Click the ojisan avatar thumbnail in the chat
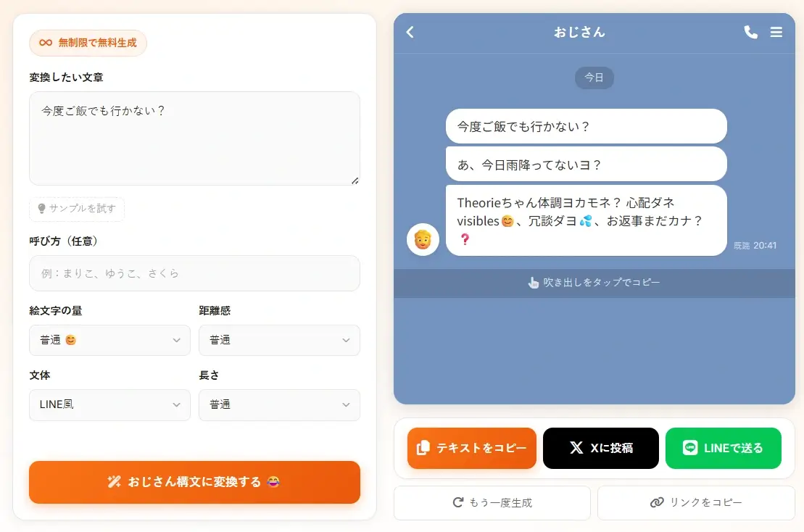The width and height of the screenshot is (804, 532). point(423,238)
